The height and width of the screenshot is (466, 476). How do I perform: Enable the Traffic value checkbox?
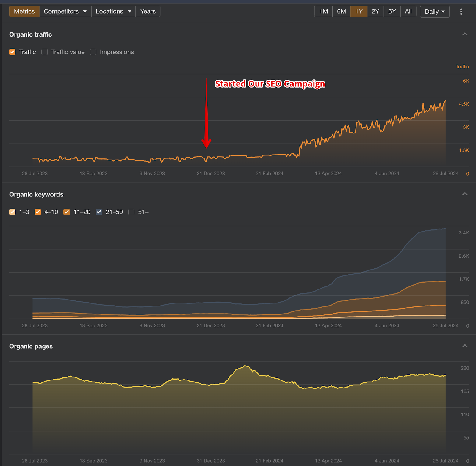pos(45,52)
